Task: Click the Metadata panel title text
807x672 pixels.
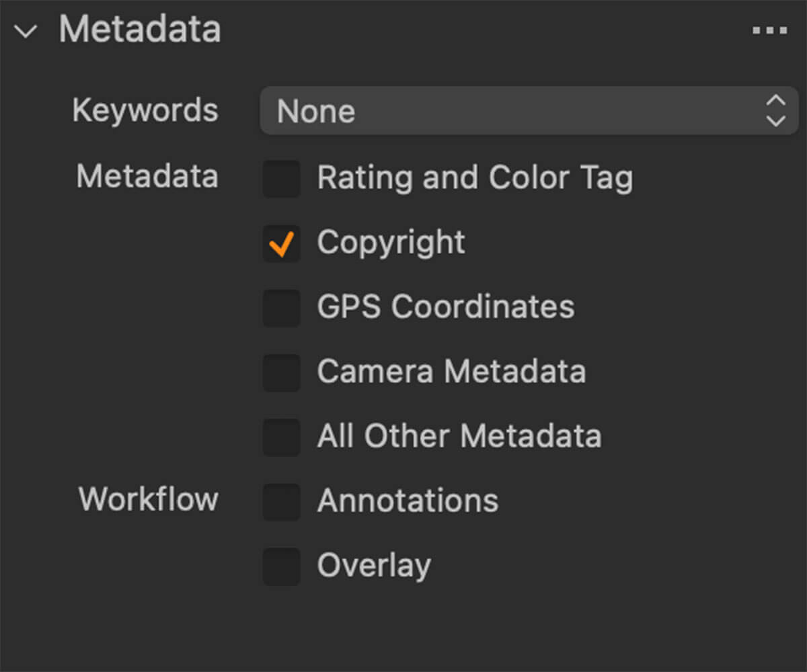Action: tap(140, 30)
